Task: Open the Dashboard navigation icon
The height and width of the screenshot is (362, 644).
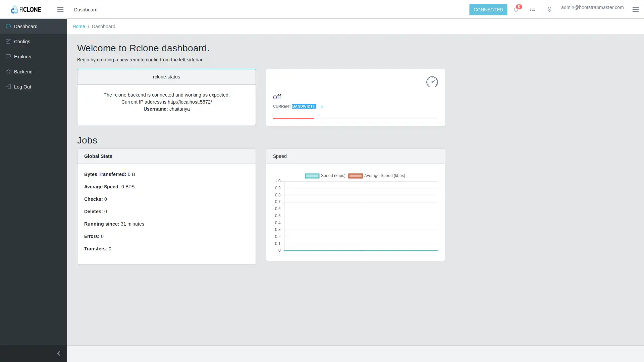Action: coord(8,26)
